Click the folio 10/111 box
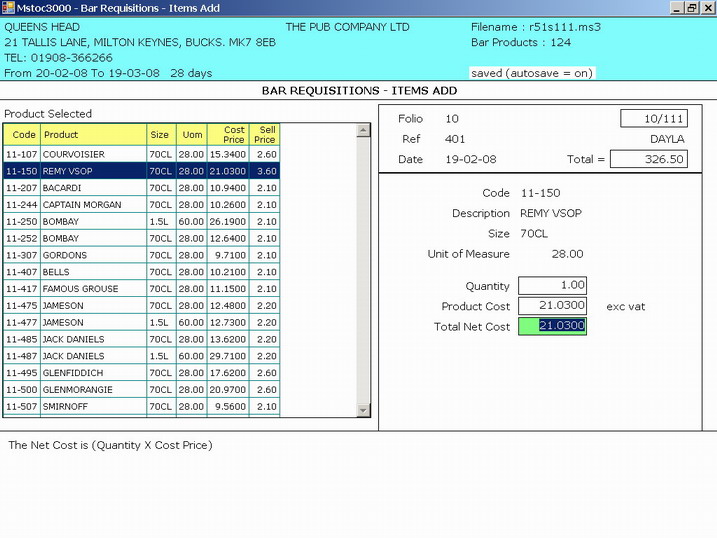 653,119
